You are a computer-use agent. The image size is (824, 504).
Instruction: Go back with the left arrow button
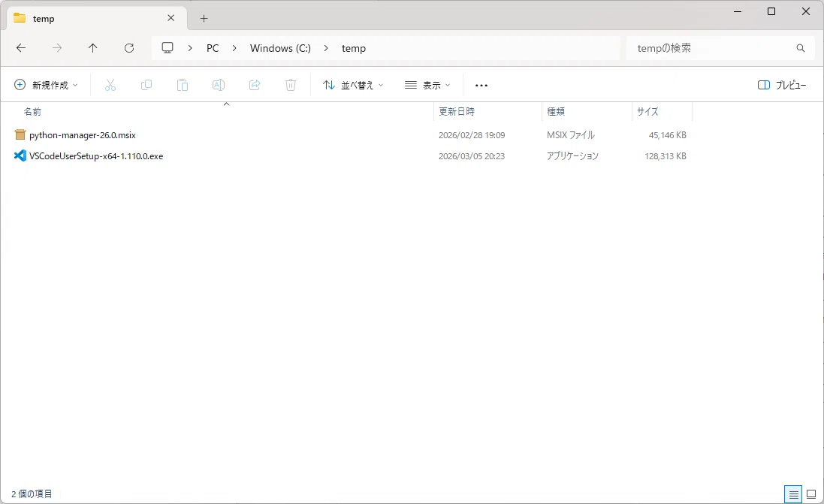21,48
